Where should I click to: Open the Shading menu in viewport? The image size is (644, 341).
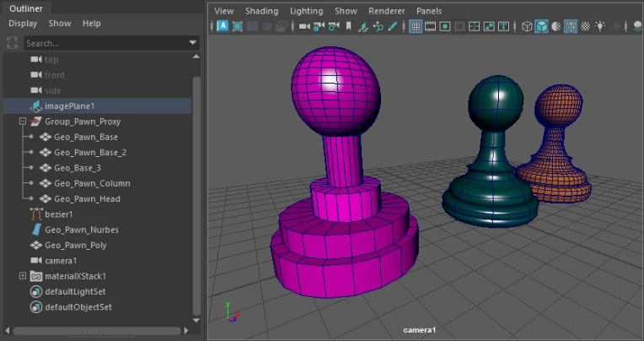[x=261, y=11]
